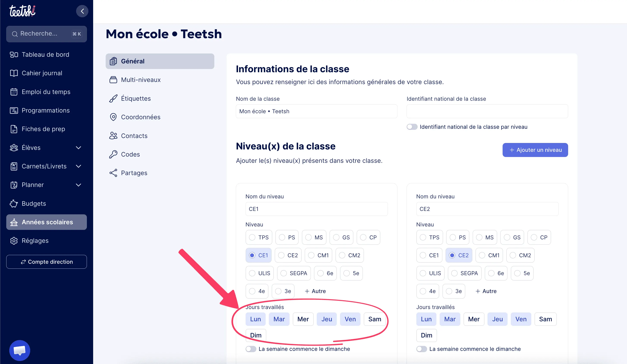Open Partages share icon

pyautogui.click(x=113, y=173)
